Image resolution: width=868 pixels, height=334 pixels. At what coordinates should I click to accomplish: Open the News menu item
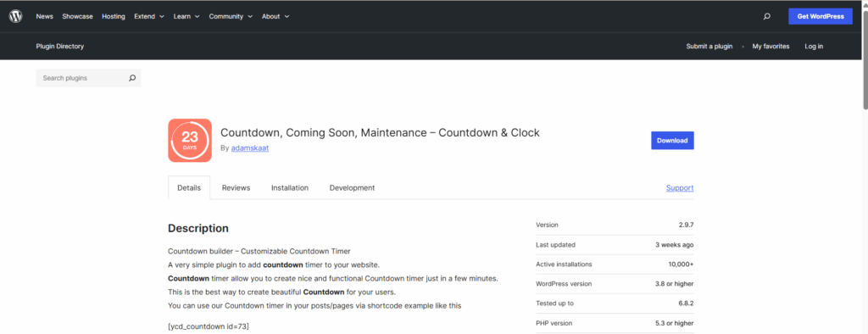pyautogui.click(x=44, y=17)
